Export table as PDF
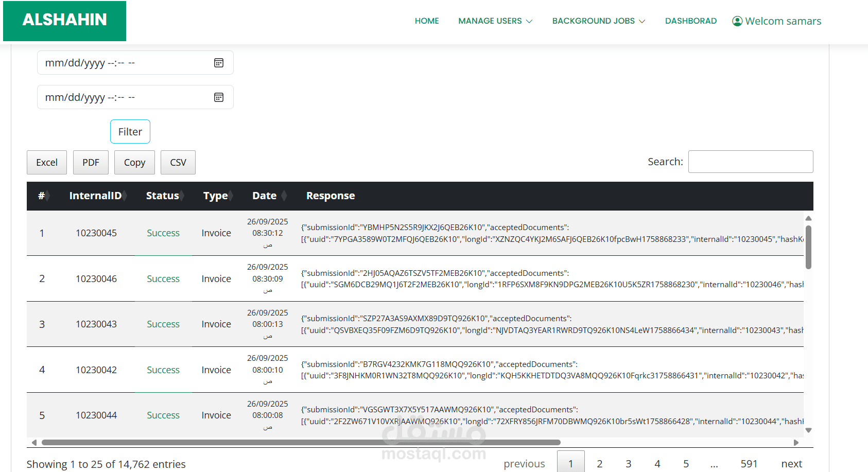The height and width of the screenshot is (472, 868). [x=91, y=163]
